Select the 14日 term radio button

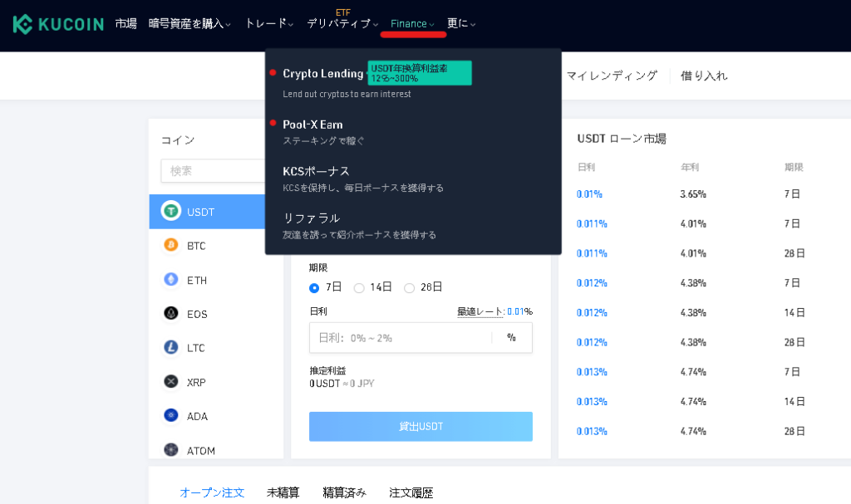[x=359, y=287]
